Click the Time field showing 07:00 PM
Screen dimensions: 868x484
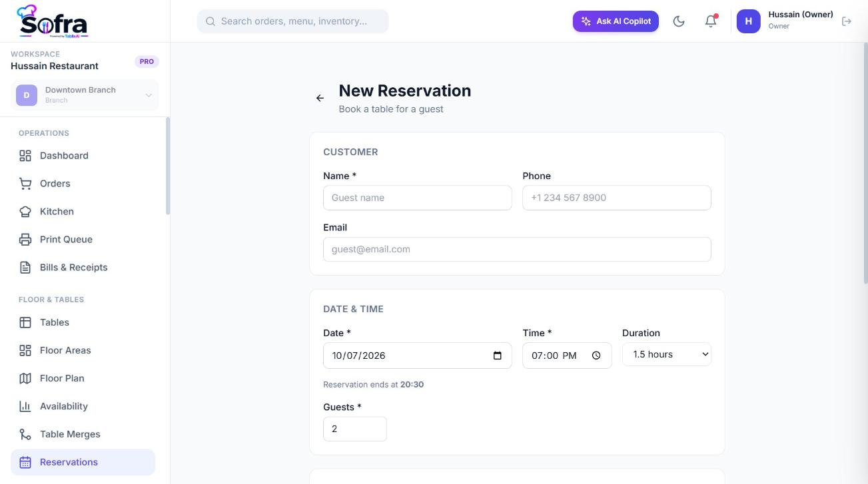567,356
